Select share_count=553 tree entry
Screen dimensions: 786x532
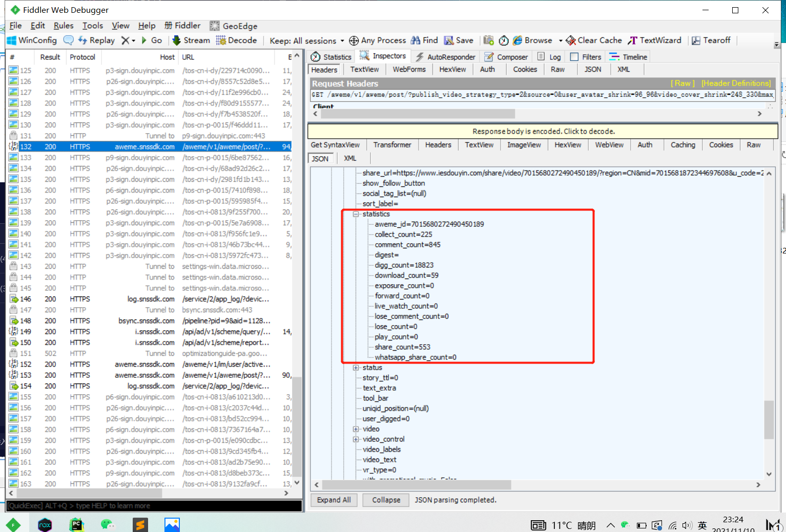(403, 347)
